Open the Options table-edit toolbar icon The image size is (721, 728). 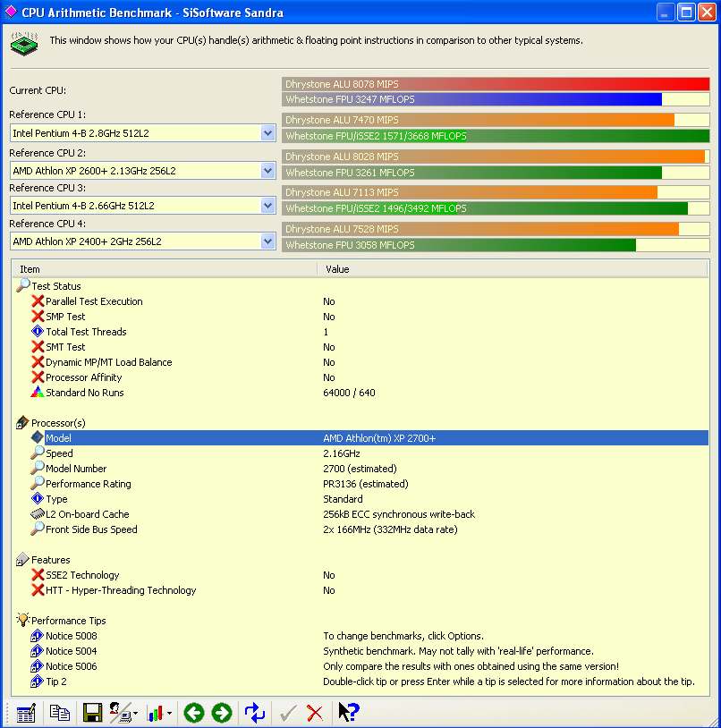coord(26,713)
